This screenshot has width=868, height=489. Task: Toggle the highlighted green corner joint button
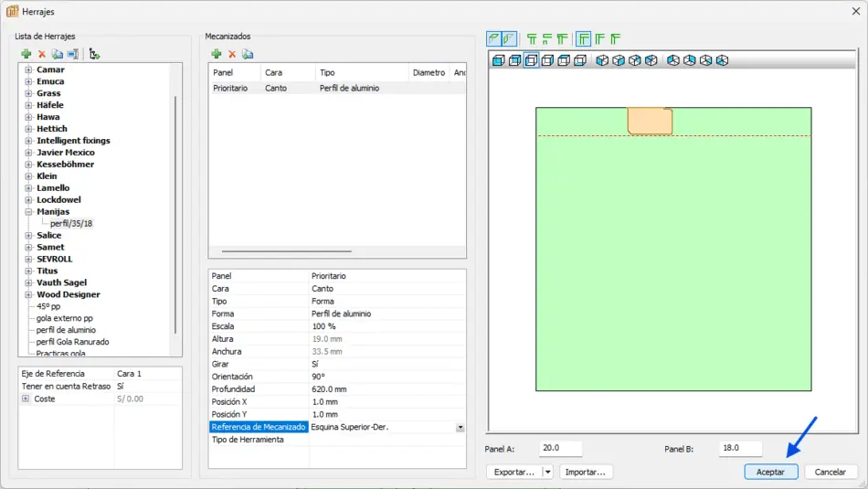[x=583, y=39]
